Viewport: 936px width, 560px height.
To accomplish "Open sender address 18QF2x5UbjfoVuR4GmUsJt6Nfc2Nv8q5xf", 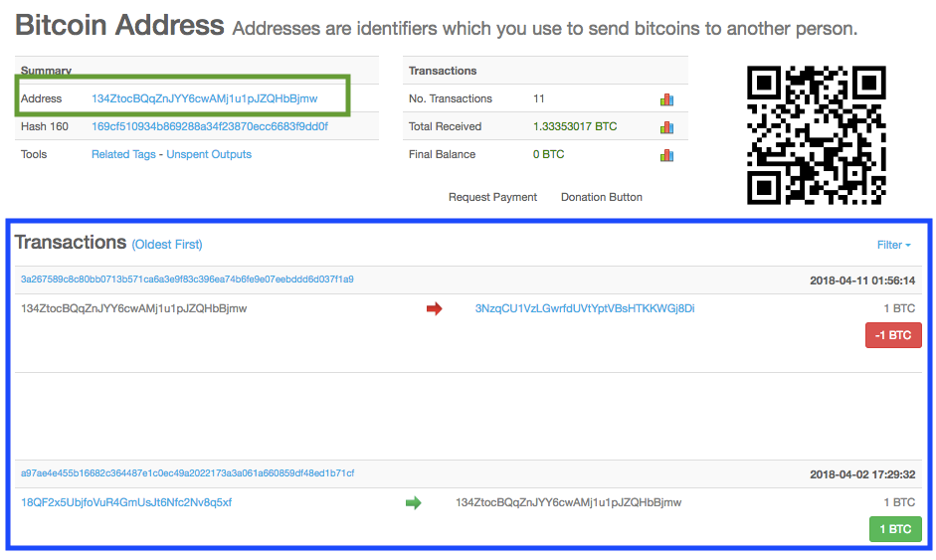I will coord(126,502).
